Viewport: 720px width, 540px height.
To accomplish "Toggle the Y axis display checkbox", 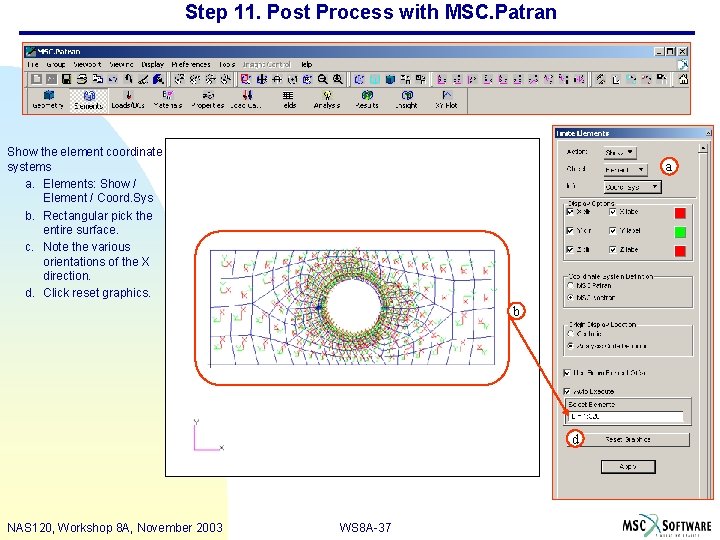I will (x=570, y=231).
